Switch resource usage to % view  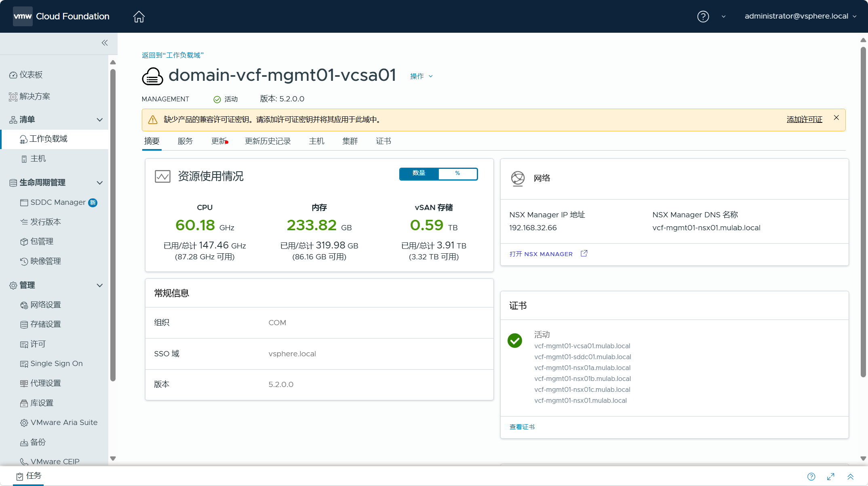pos(457,173)
